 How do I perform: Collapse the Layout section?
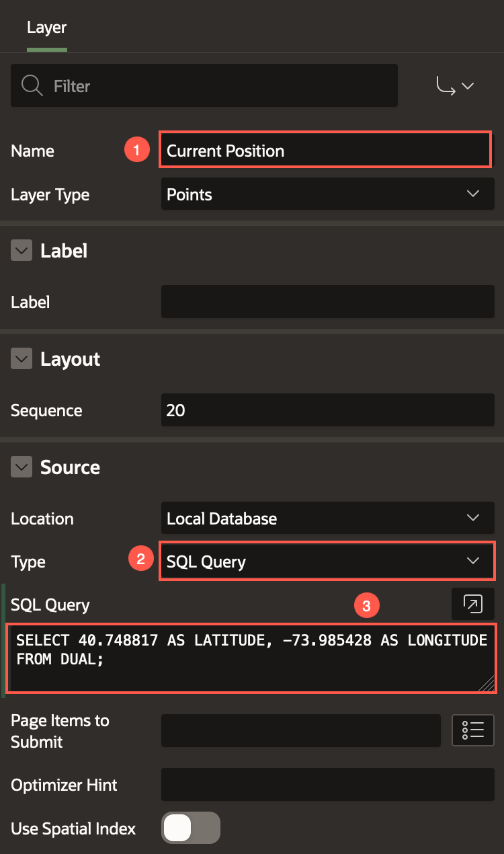point(22,359)
